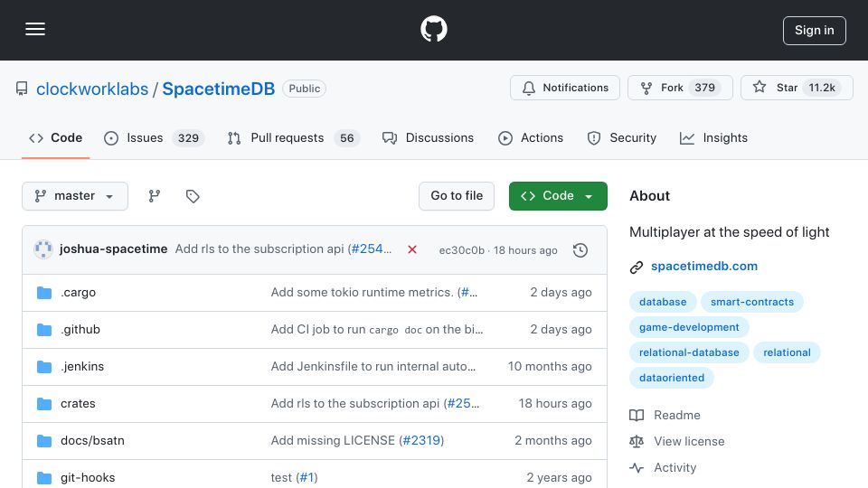Click the 11.2k star count

pos(822,88)
